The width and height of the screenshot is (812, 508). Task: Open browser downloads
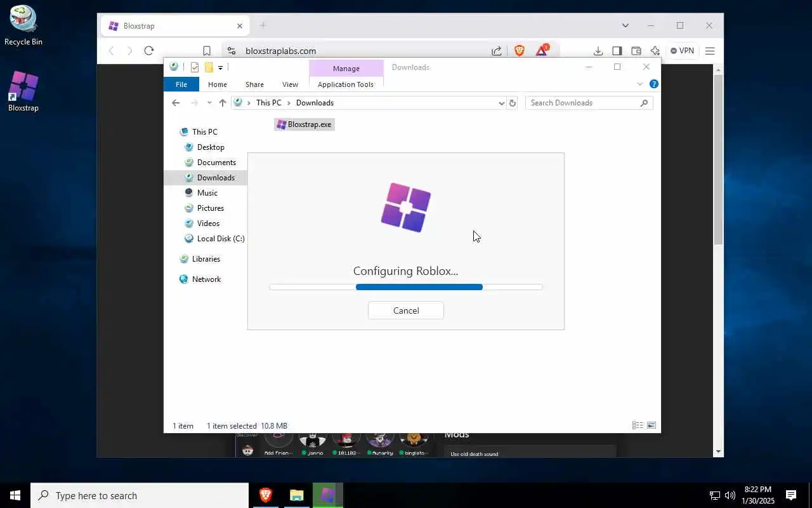point(598,51)
